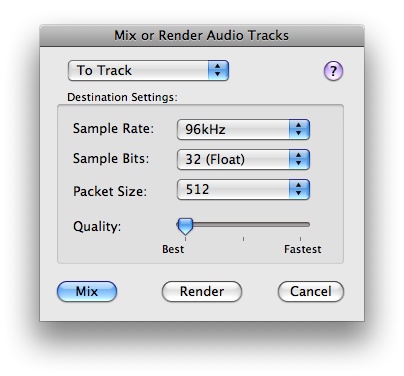The image size is (404, 376).
Task: Click the Fastest label under the slider
Action: tap(303, 249)
